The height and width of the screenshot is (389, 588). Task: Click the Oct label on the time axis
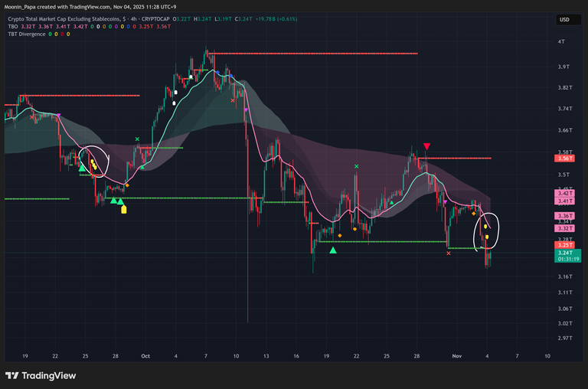[x=145, y=356]
